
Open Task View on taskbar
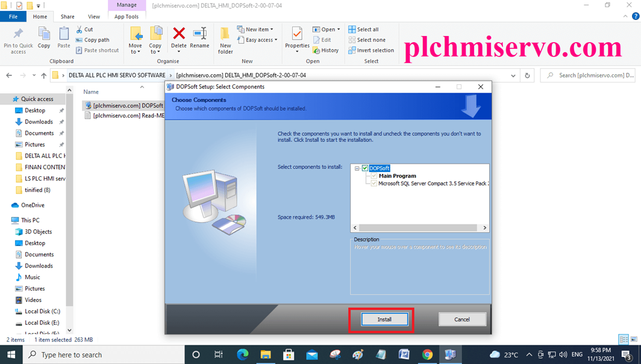coord(219,354)
